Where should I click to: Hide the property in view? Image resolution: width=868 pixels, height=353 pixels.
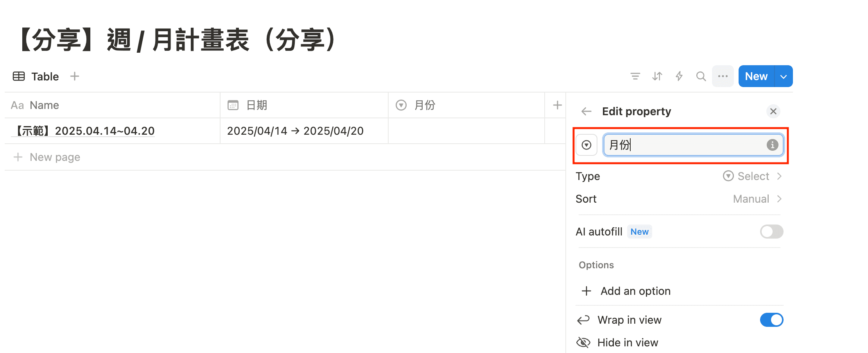coord(628,342)
